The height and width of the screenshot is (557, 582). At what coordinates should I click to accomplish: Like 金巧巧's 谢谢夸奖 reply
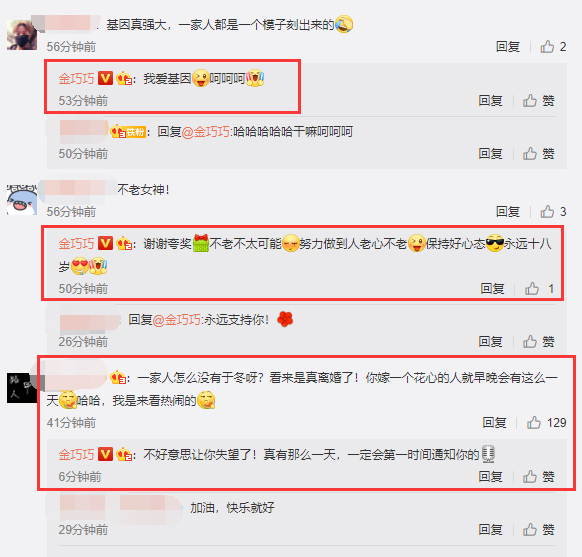coord(539,288)
